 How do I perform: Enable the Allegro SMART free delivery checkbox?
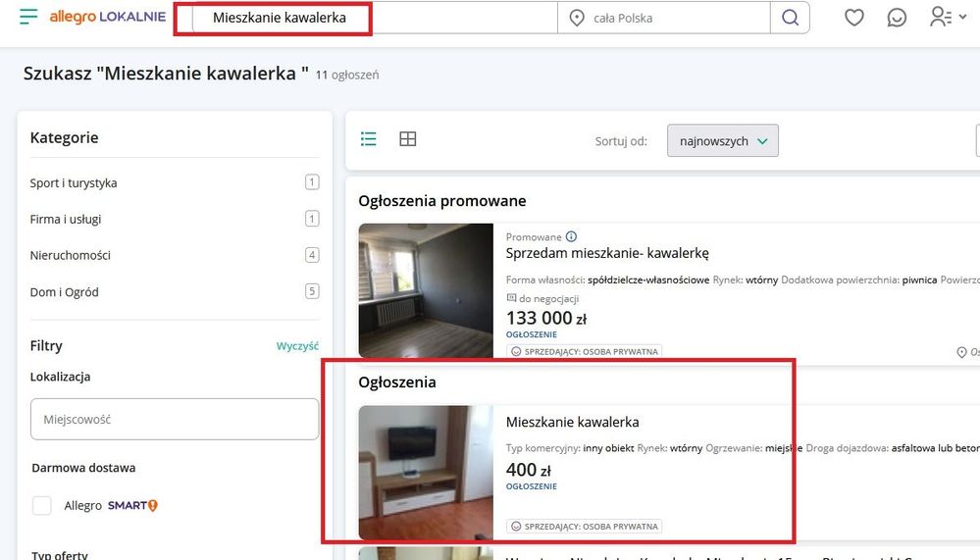[x=42, y=505]
